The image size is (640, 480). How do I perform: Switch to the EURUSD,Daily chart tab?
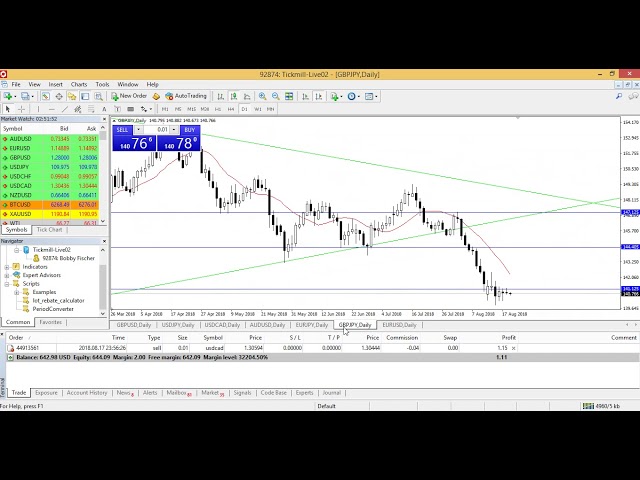(399, 325)
